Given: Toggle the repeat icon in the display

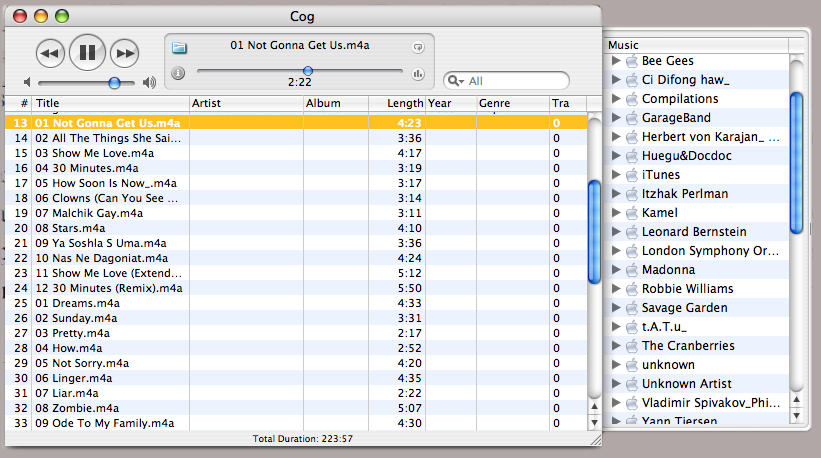Looking at the screenshot, I should coord(418,48).
